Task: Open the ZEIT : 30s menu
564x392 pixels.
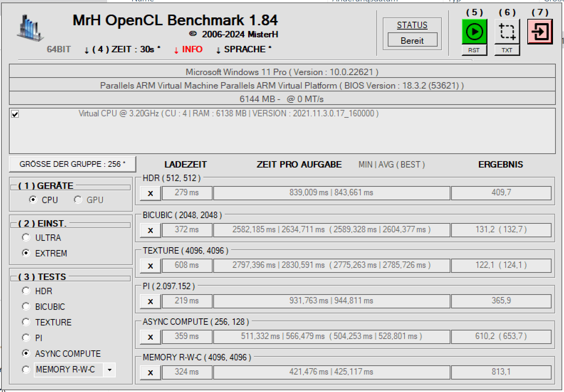Action: pyautogui.click(x=123, y=49)
